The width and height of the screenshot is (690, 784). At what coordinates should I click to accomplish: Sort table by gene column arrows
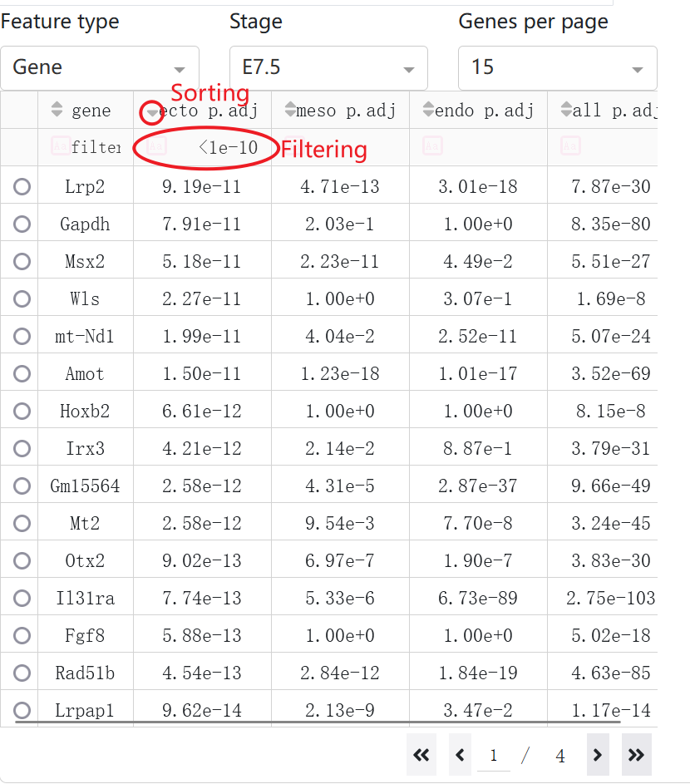pos(57,110)
